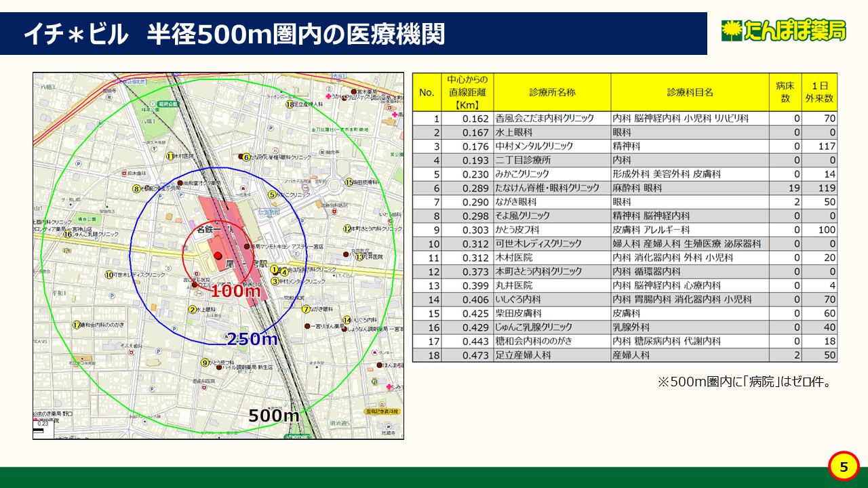Click map marker 16 for じゅんこ乳腺クリニック

pyautogui.click(x=68, y=235)
